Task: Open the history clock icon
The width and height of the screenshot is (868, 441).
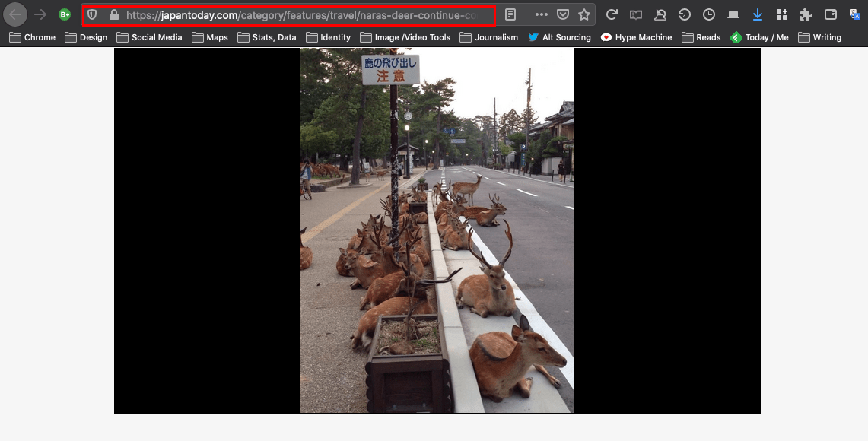Action: pos(685,14)
